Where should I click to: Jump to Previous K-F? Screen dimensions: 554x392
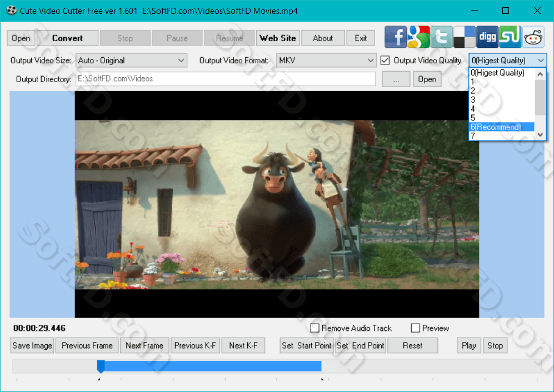coord(195,345)
